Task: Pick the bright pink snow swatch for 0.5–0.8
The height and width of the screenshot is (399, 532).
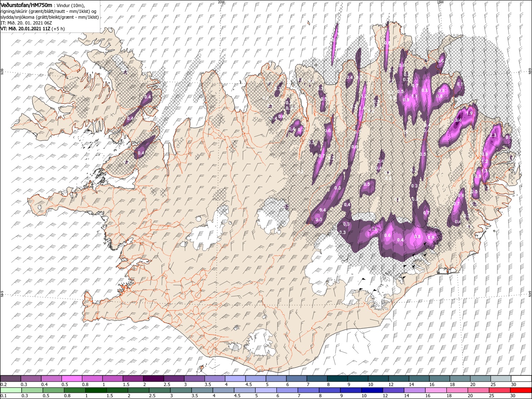Action: pyautogui.click(x=71, y=379)
